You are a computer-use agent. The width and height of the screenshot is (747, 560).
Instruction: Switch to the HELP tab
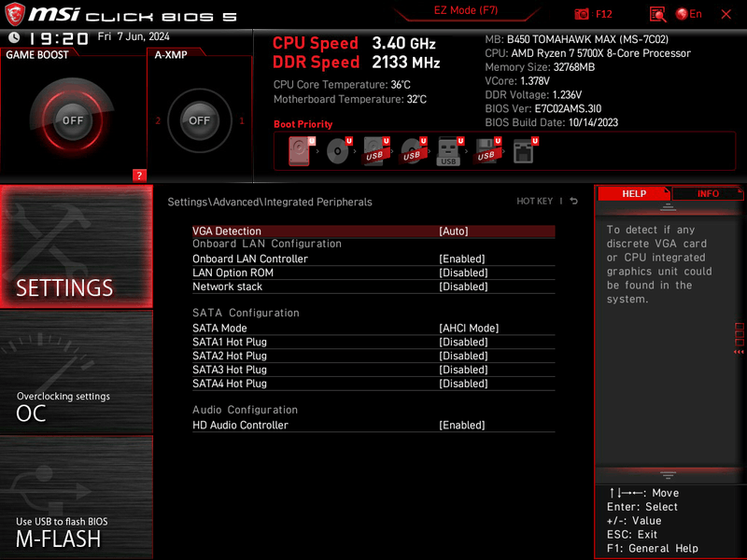634,194
